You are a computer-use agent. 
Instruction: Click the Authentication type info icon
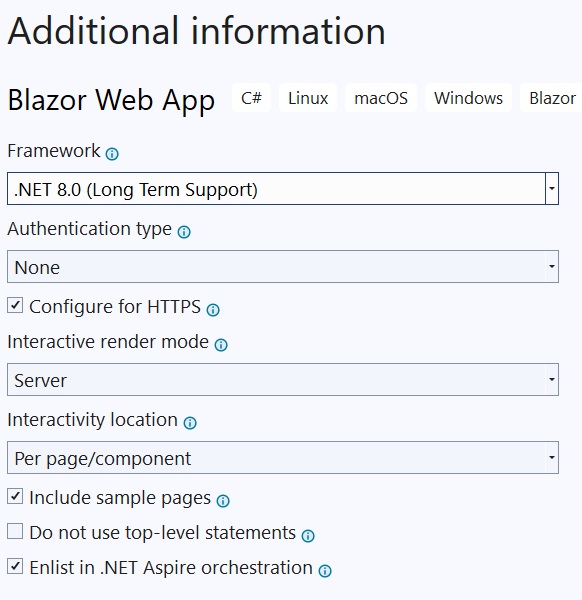point(184,232)
